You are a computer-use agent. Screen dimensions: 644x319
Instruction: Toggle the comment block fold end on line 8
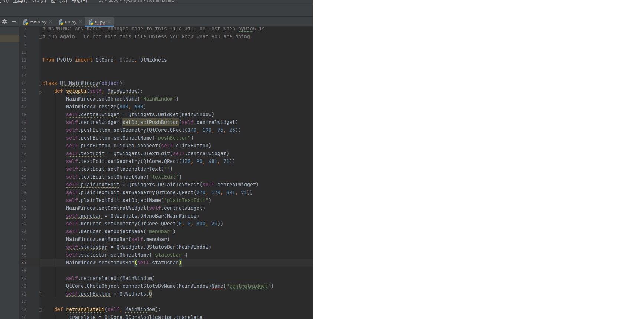[x=40, y=37]
